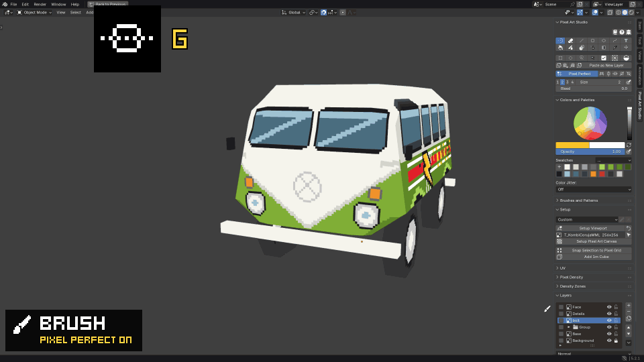The height and width of the screenshot is (362, 644).
Task: Click the color wheel picker
Action: coord(590,123)
